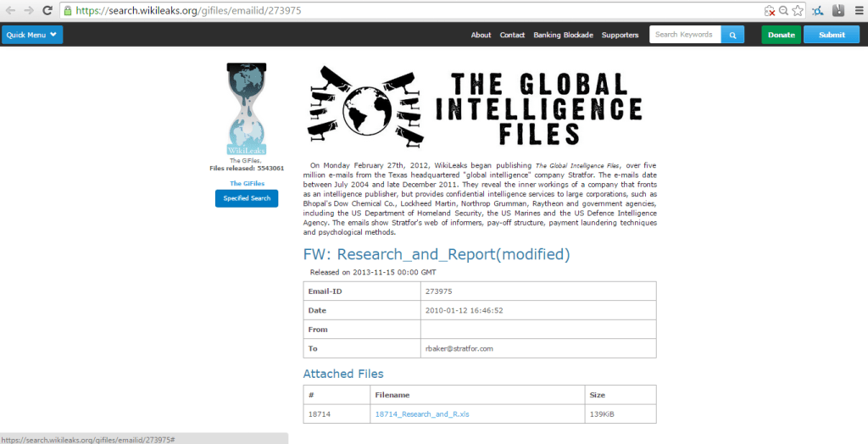Bookmark this page with the star icon
Viewport: 868px width, 444px height.
798,11
